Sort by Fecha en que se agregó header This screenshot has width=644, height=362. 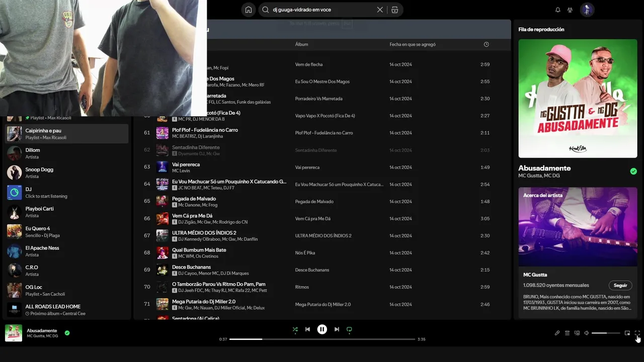(413, 44)
